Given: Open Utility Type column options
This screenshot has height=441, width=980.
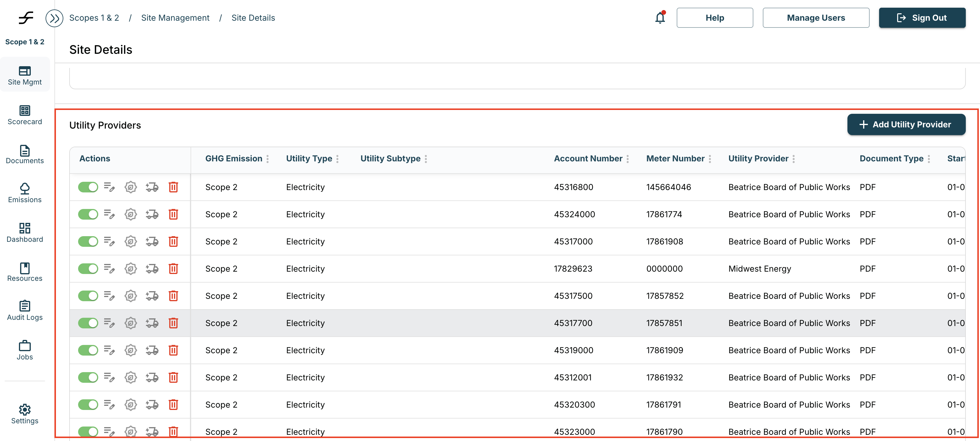Looking at the screenshot, I should pyautogui.click(x=337, y=159).
